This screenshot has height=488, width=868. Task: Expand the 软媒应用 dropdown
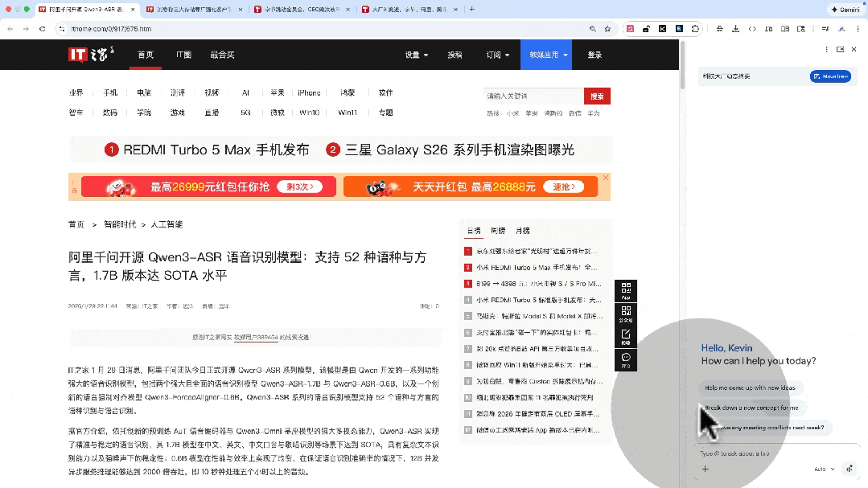click(x=546, y=55)
